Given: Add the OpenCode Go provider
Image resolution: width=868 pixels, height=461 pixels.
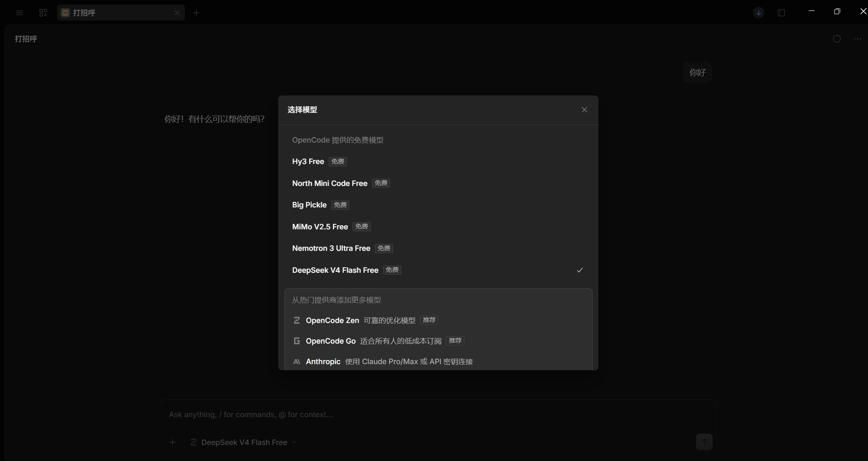Looking at the screenshot, I should [x=438, y=341].
